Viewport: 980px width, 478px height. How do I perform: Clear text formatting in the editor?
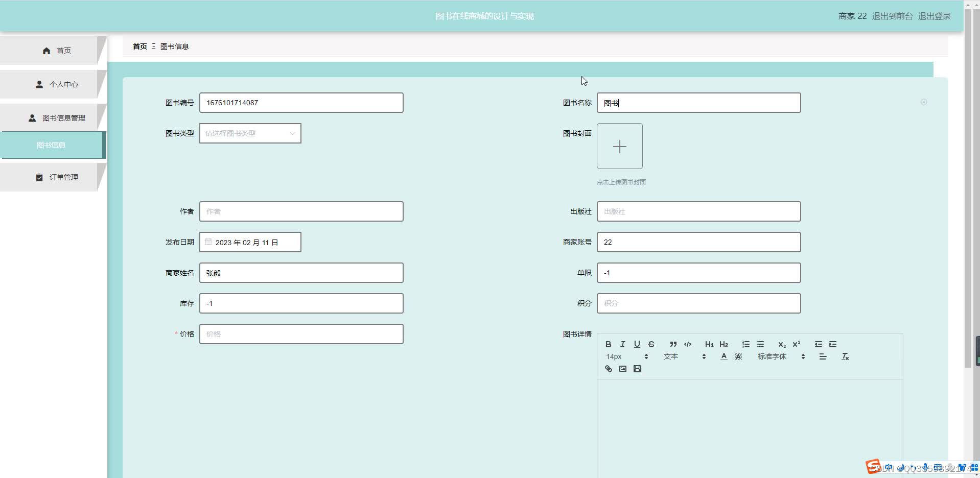pos(845,356)
